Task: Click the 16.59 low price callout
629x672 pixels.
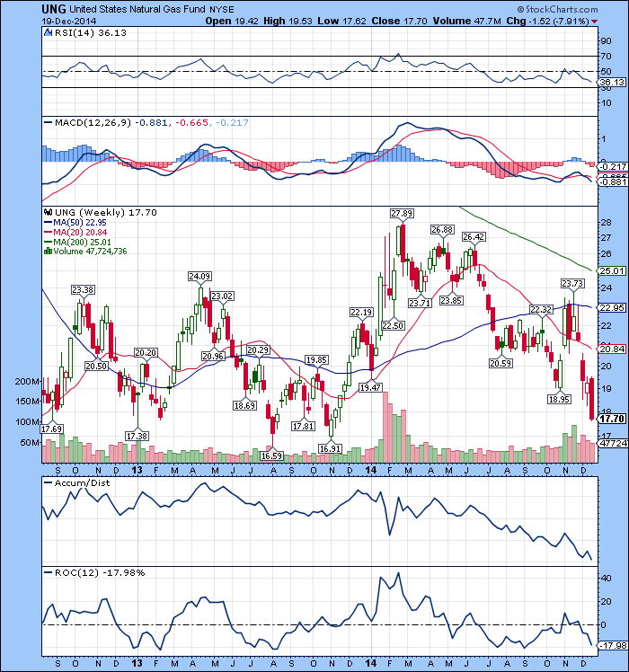Action: [x=272, y=456]
